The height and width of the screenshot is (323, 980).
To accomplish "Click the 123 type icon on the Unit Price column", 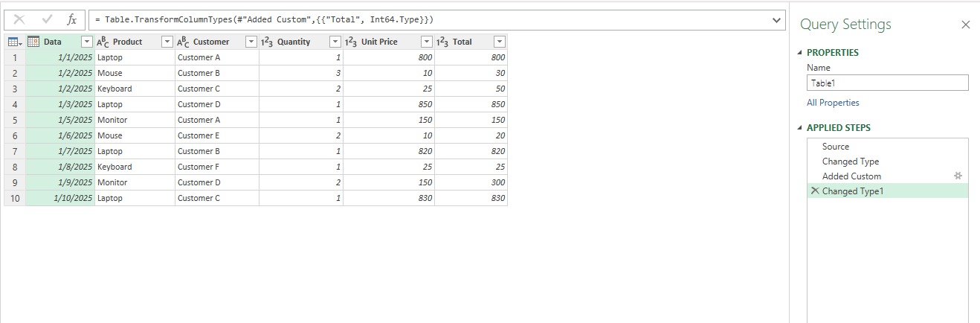I will (x=351, y=42).
